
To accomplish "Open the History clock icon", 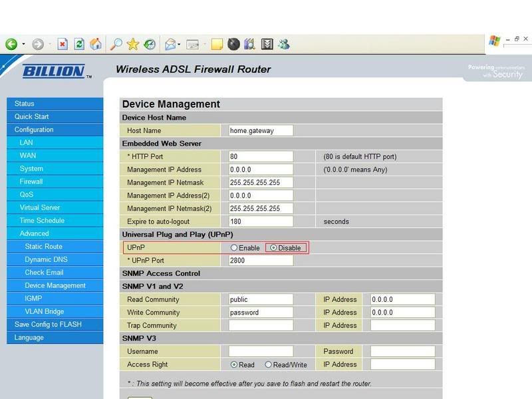I will point(150,44).
